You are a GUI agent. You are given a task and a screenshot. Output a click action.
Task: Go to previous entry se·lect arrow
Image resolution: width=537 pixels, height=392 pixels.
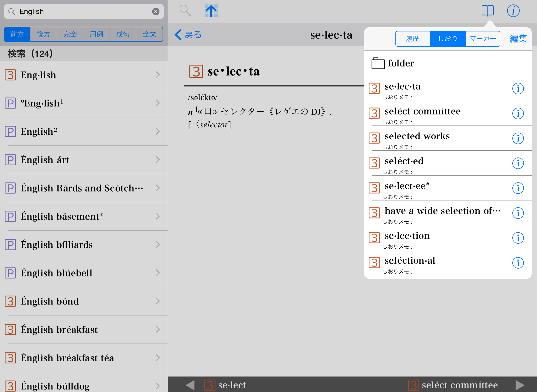(190, 385)
